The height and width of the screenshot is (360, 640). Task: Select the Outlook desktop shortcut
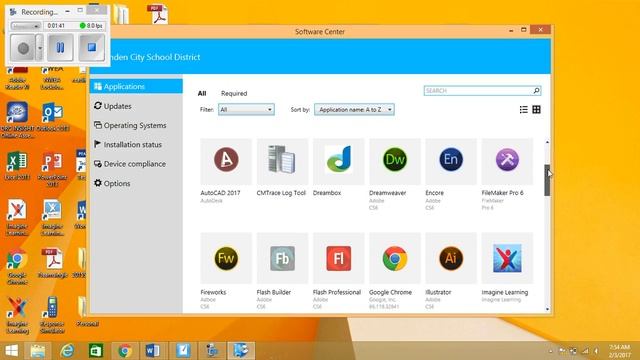tap(52, 117)
